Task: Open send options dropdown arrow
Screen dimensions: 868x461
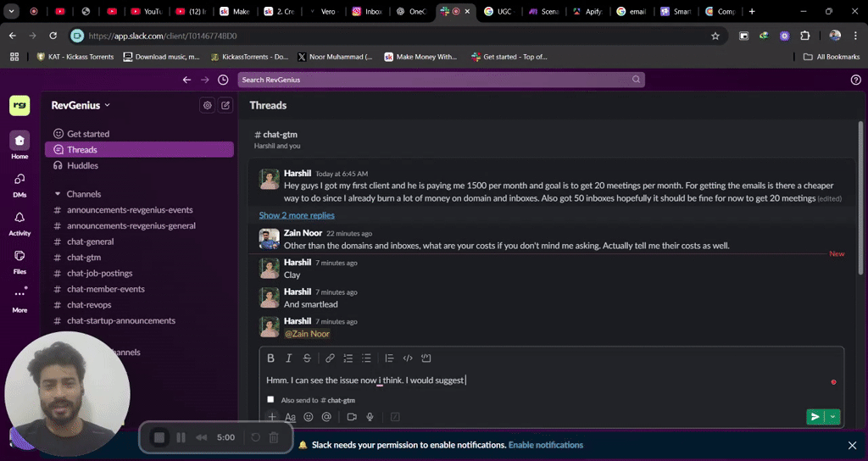Action: (833, 416)
